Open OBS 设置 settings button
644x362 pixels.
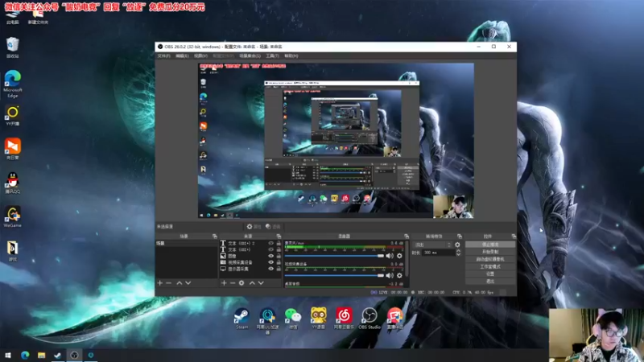coord(490,274)
